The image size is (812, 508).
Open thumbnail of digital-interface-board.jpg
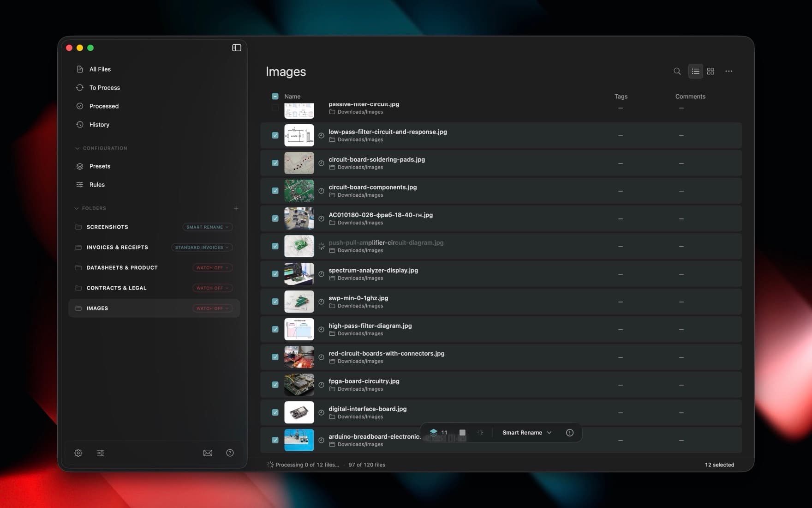point(299,412)
